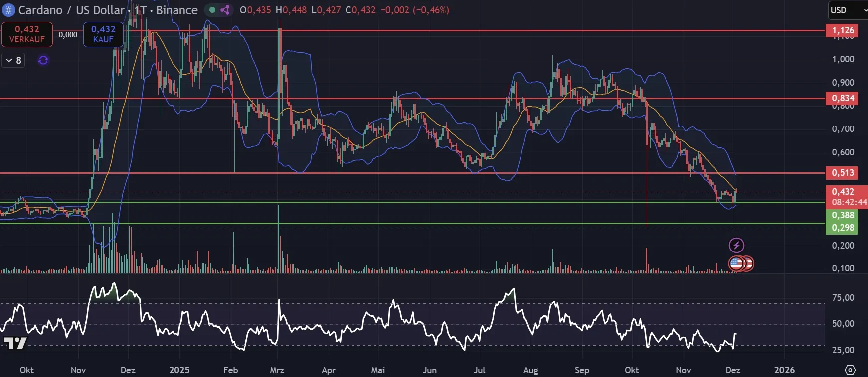Viewport: 868px width, 377px height.
Task: Click the open value O0,435
Action: pos(255,10)
